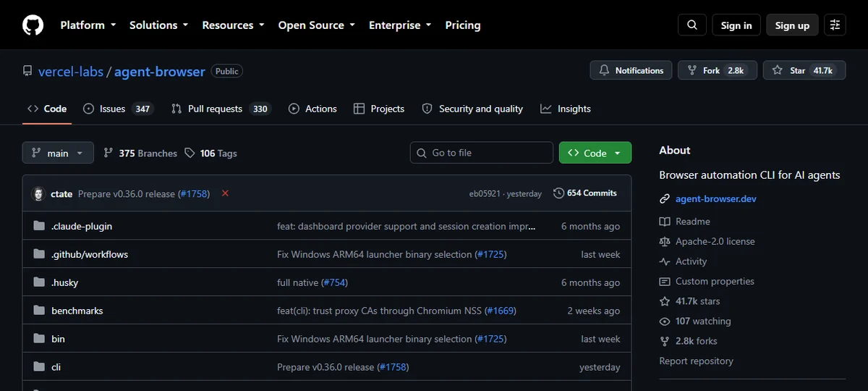The height and width of the screenshot is (391, 868).
Task: Open appearance settings icon next to Sign up
Action: (x=835, y=25)
